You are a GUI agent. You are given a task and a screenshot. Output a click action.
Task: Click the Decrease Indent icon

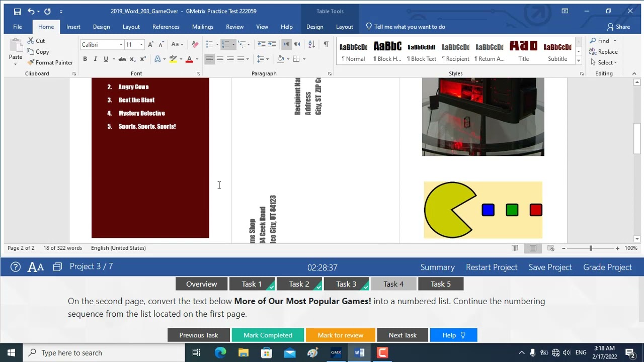tap(261, 45)
